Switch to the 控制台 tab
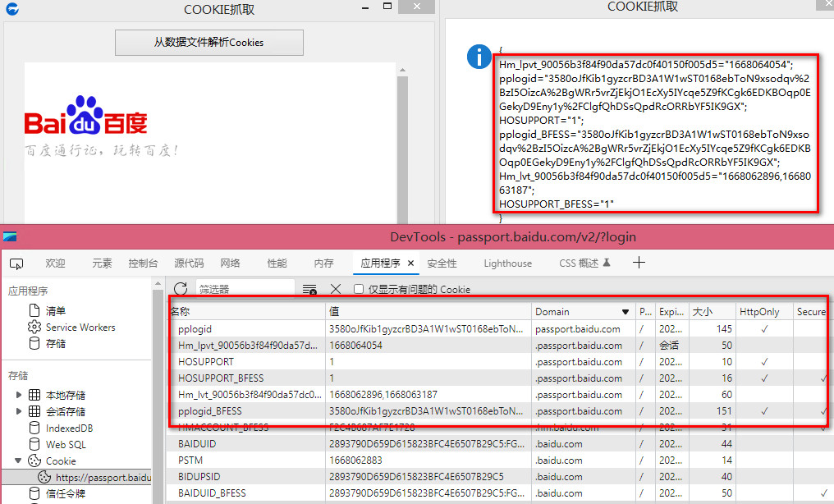The image size is (834, 504). pyautogui.click(x=143, y=263)
